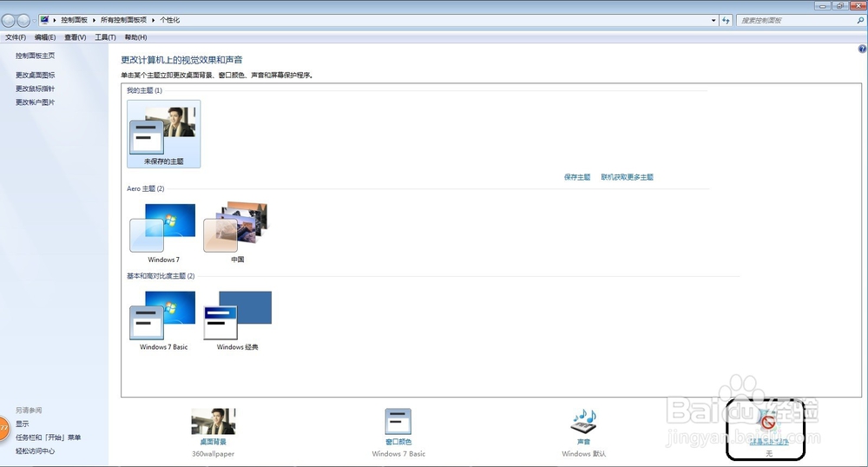Expand arrow after 控制面板 breadcrumb
Image resolution: width=868 pixels, height=467 pixels.
coord(94,20)
